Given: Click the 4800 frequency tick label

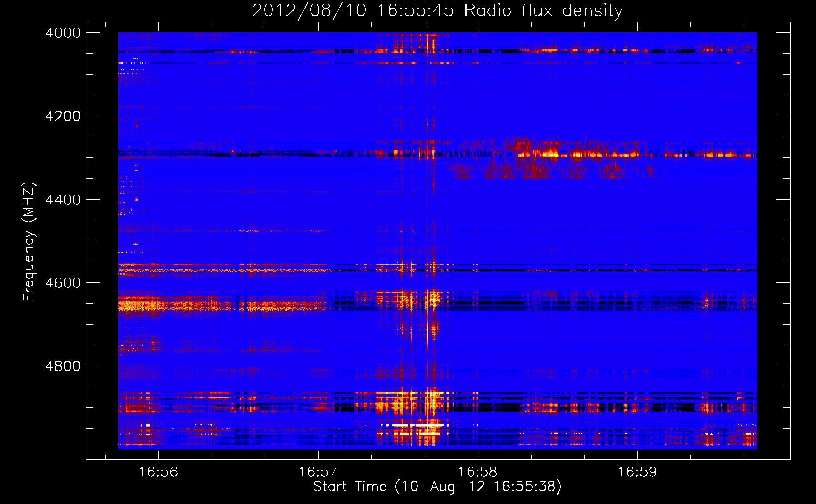Looking at the screenshot, I should coord(63,366).
